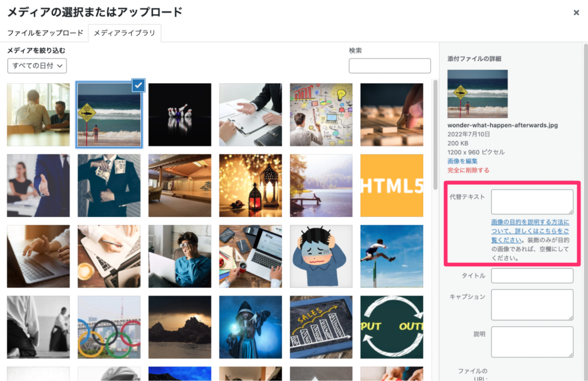588x381 pixels.
Task: Open the すべての日付 date filter dropdown
Action: 36,66
